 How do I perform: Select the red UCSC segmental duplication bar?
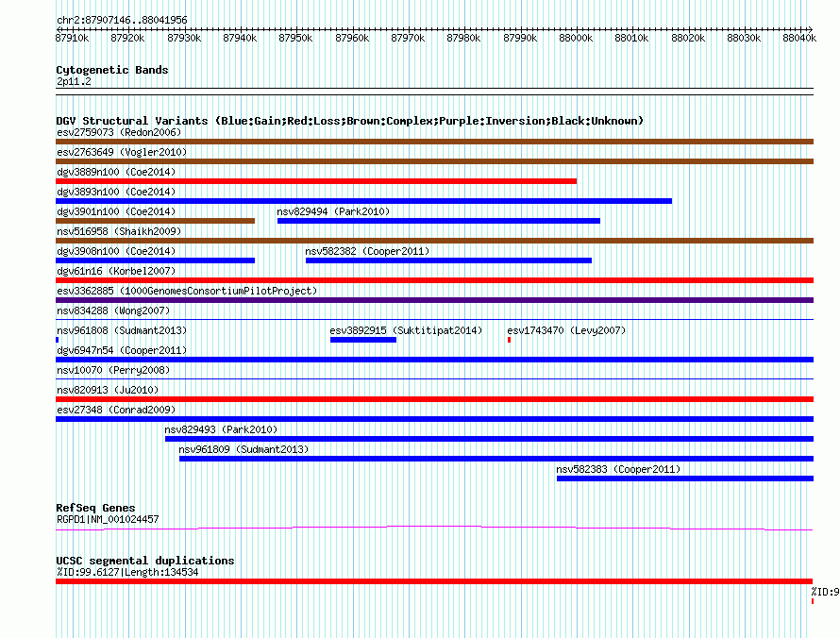[434, 581]
